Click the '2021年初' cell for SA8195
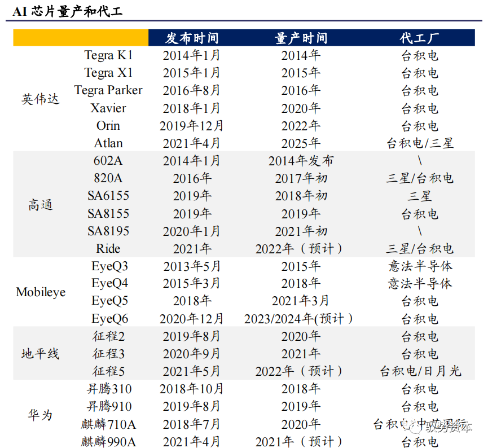Image resolution: width=488 pixels, height=448 pixels. 301,231
